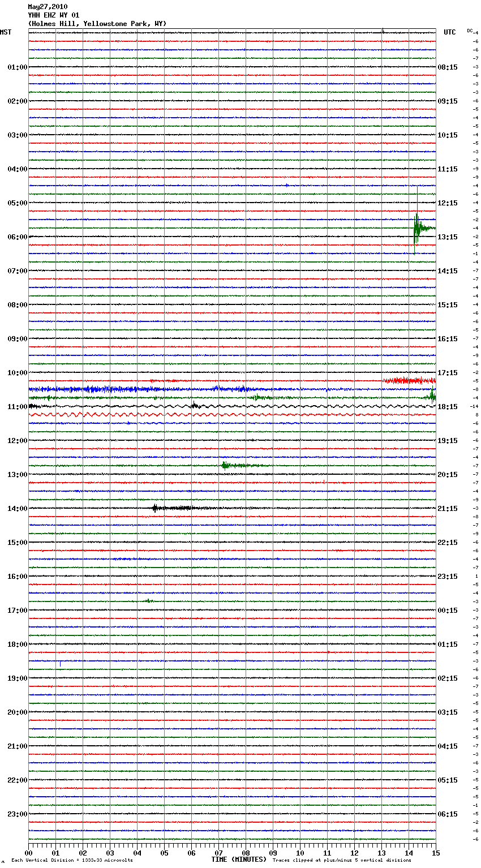
Task: Click the small green blip before 17:00 MST
Action: (148, 600)
